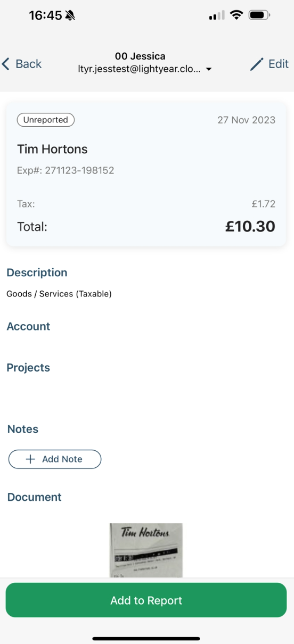Viewport: 294px width, 644px height.
Task: Select the ltyr.jesstest email account switcher
Action: [140, 69]
